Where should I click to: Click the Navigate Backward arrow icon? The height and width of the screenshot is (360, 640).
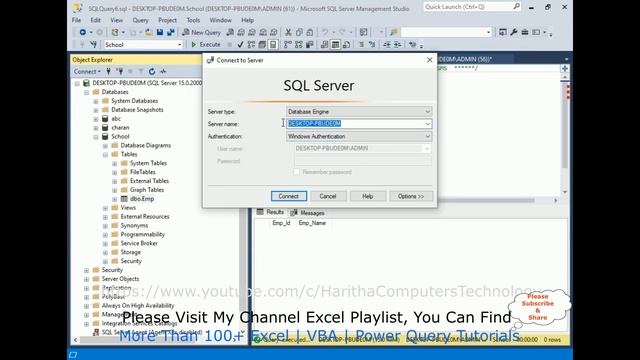pos(82,32)
